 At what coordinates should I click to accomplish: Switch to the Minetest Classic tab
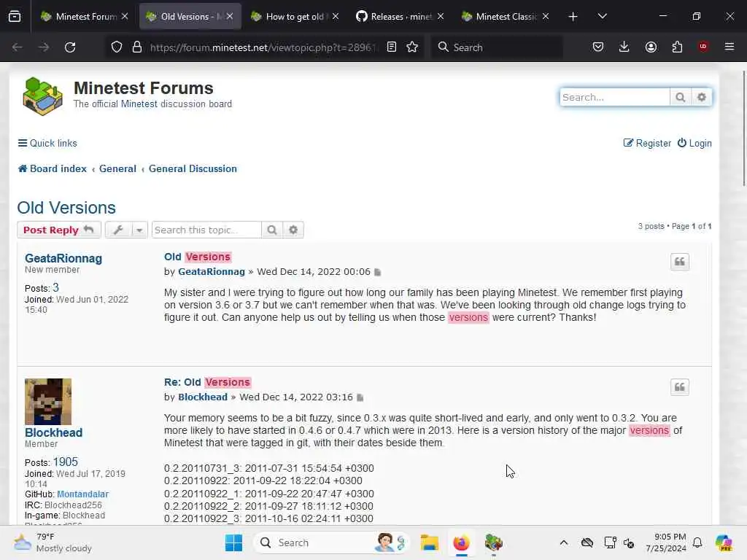point(505,16)
